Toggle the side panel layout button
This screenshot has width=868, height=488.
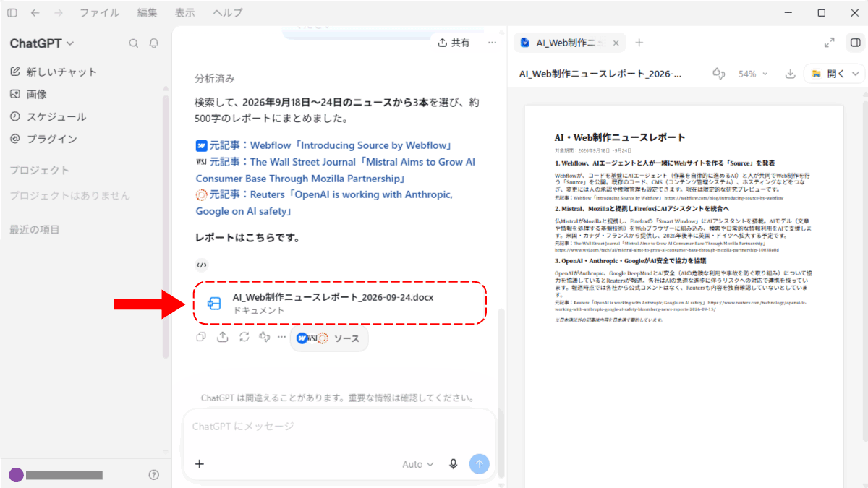855,43
